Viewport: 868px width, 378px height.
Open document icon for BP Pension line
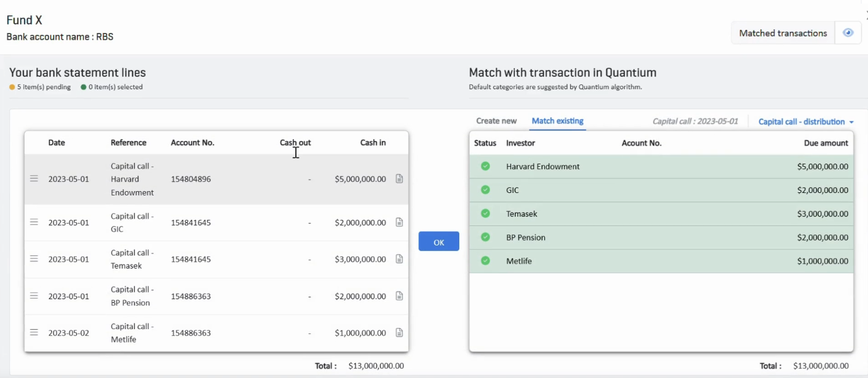pyautogui.click(x=400, y=296)
